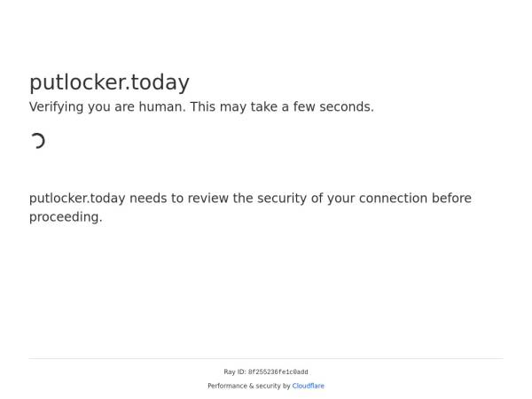
Task: Open the Cloudflare link in the footer
Action: 308,386
